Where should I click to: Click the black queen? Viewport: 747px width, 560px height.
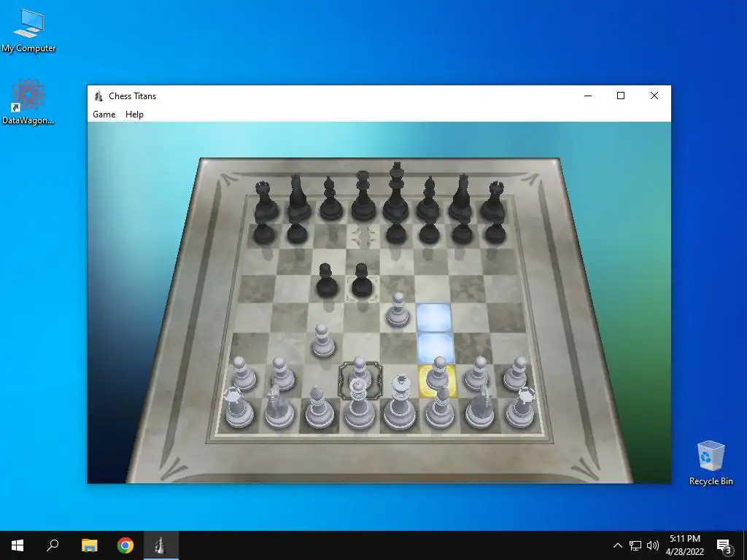[x=363, y=196]
